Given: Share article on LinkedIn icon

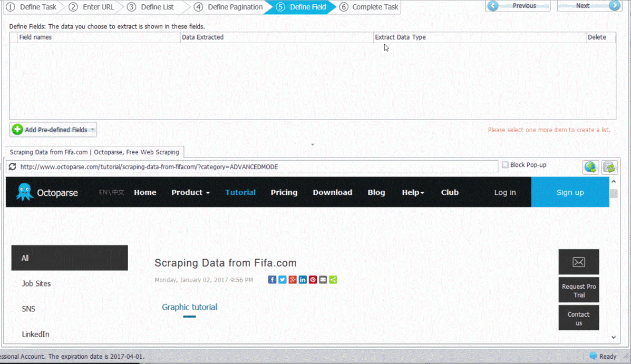Looking at the screenshot, I should (x=303, y=280).
